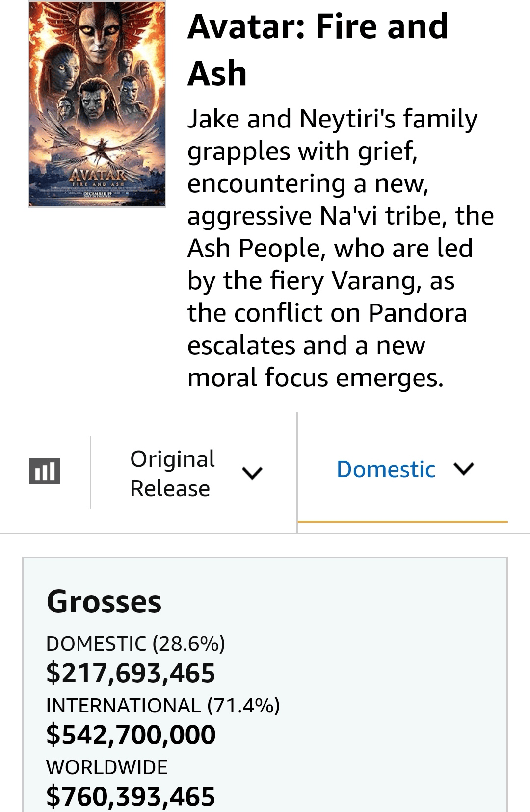Click the AVATAR logo on the poster
Viewport: 530px width, 812px height.
tap(97, 175)
